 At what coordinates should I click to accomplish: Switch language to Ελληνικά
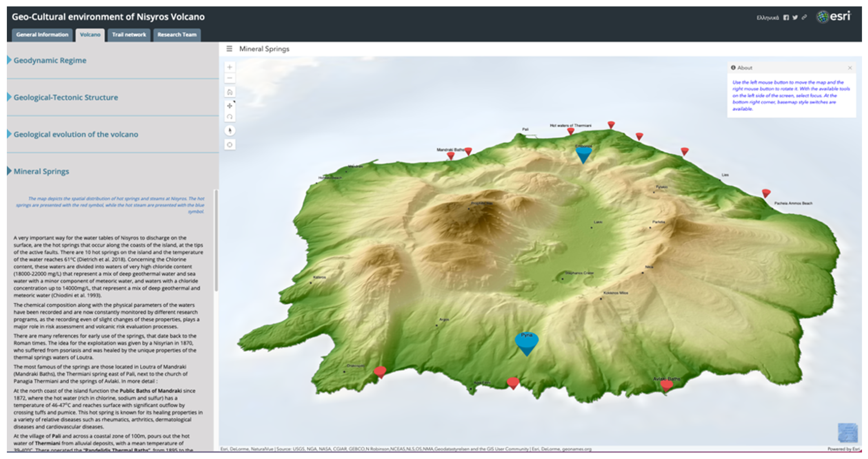point(767,17)
